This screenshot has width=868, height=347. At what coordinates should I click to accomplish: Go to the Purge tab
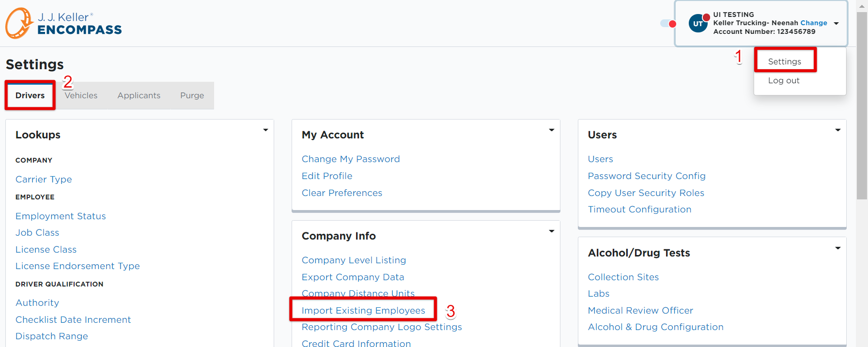coord(192,95)
